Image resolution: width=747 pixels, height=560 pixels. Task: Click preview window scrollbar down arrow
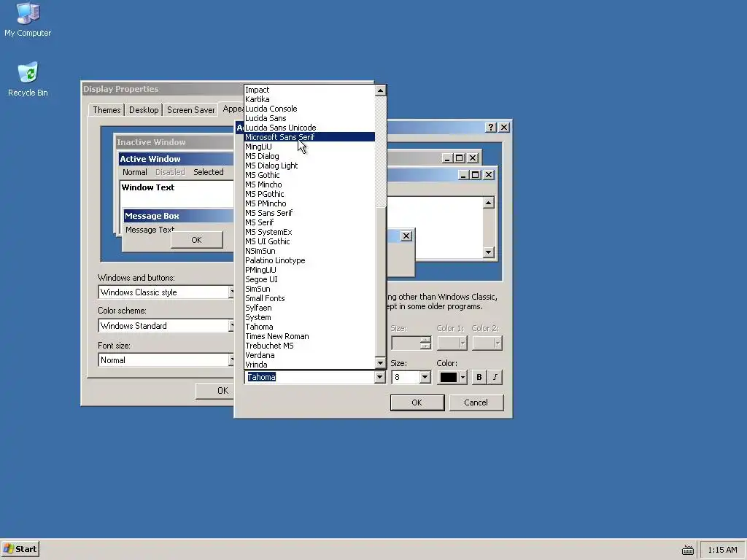click(488, 252)
